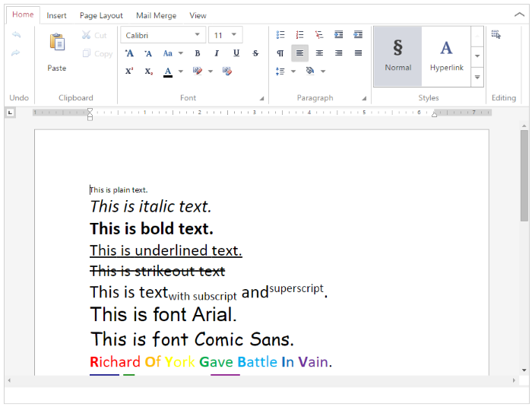The width and height of the screenshot is (532, 407).
Task: Click the ruler tab stop selector
Action: (x=11, y=113)
